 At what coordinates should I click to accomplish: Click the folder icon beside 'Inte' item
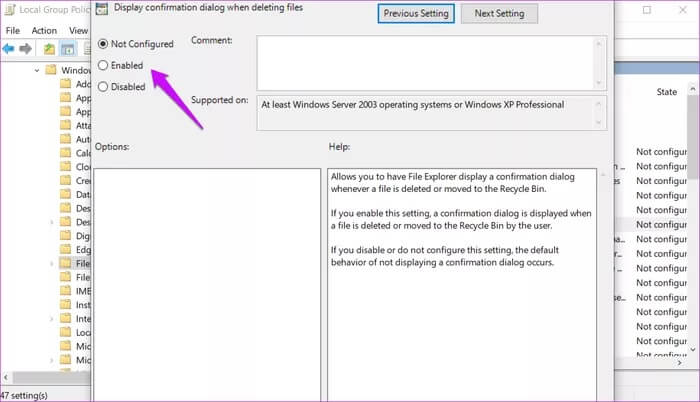point(66,318)
